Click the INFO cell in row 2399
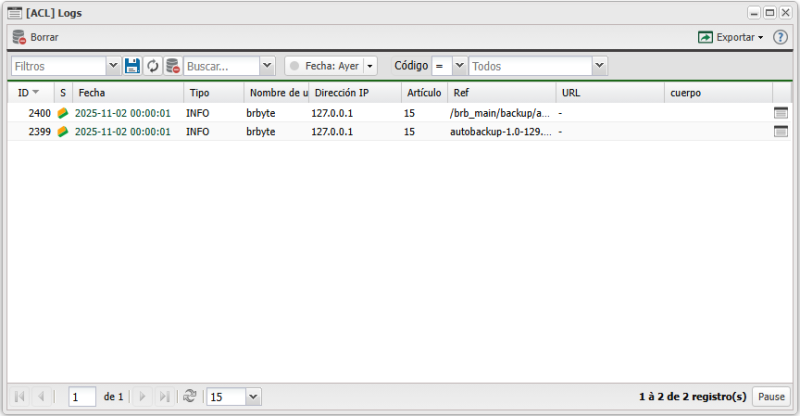 coord(197,132)
